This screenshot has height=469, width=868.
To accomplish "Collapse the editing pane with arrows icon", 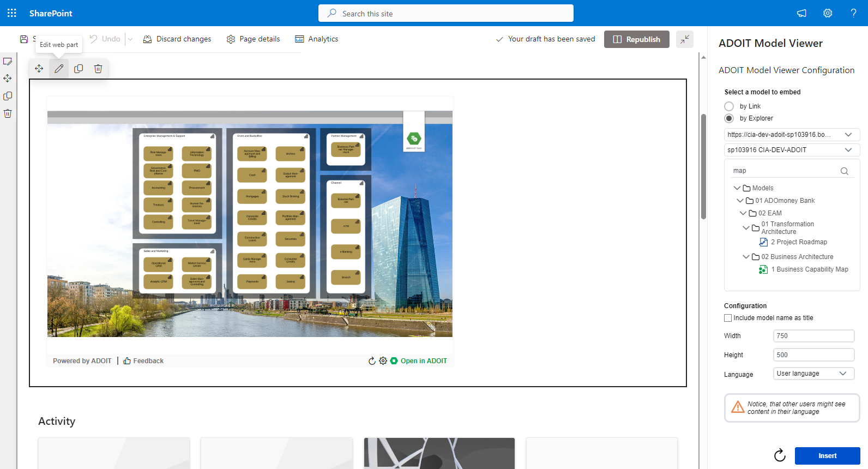I will [x=685, y=39].
